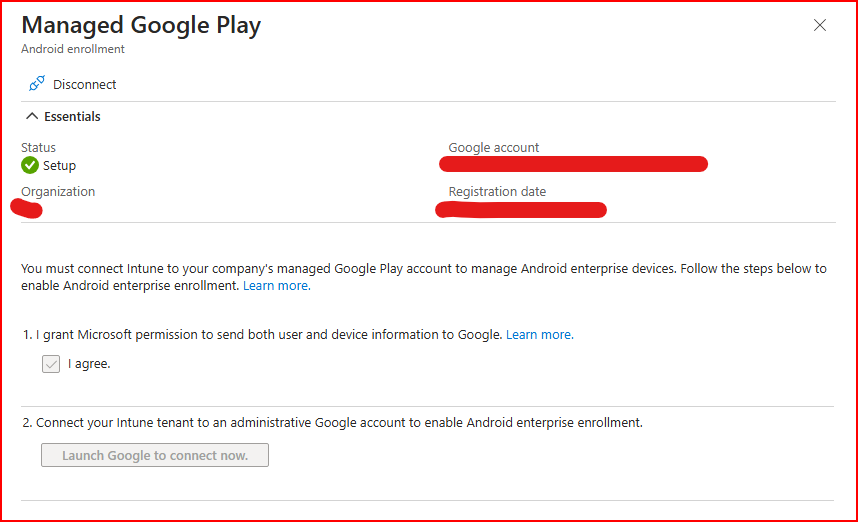Click the Managed Google Play title
The image size is (858, 522).
coord(141,25)
